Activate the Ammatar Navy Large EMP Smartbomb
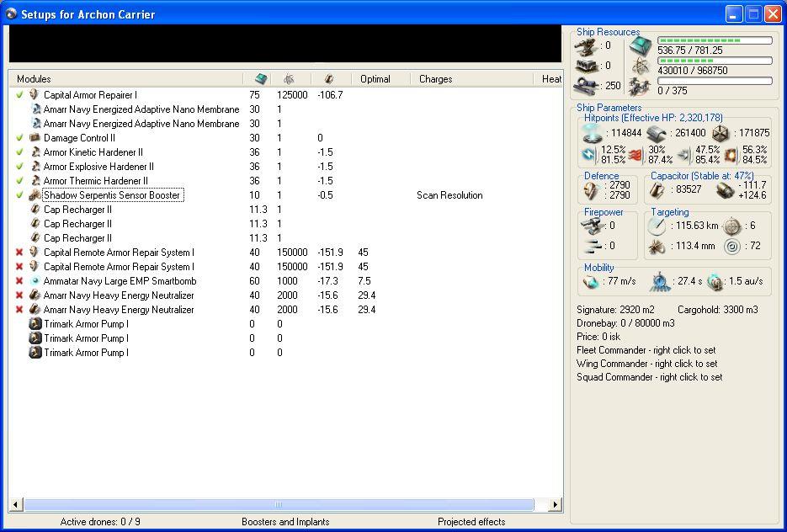Screen dimensions: 787x532 [19, 281]
